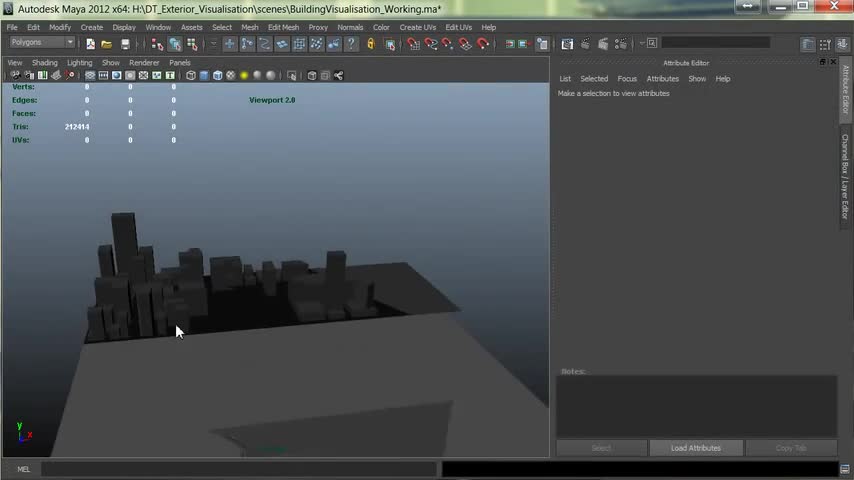Viewport: 854px width, 480px height.
Task: Lock current selection padlock icon
Action: [371, 44]
